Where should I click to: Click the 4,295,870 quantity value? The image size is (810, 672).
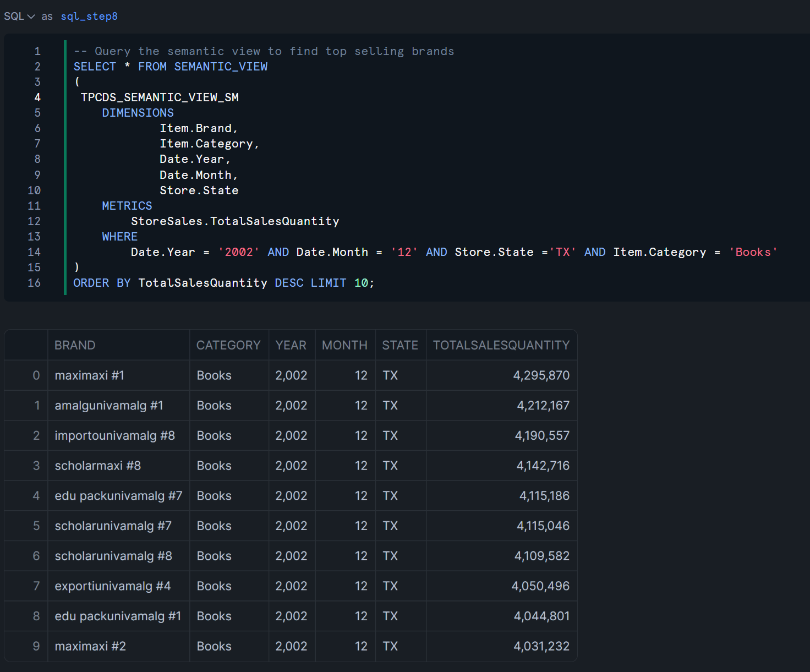click(541, 375)
